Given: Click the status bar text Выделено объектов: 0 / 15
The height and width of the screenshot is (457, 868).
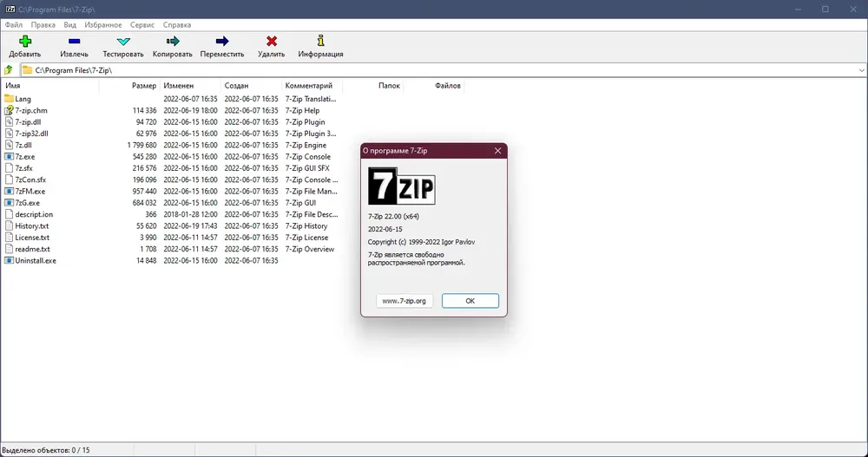Looking at the screenshot, I should (46, 450).
